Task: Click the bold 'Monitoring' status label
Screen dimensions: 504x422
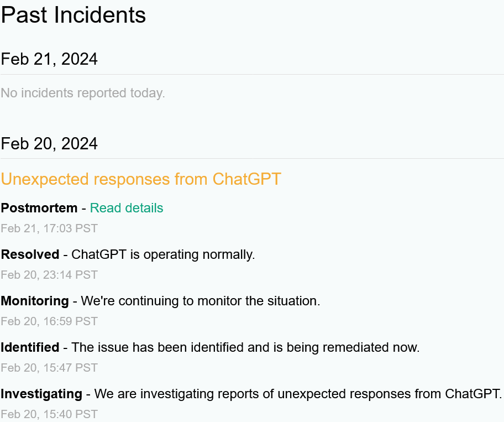Action: 35,301
